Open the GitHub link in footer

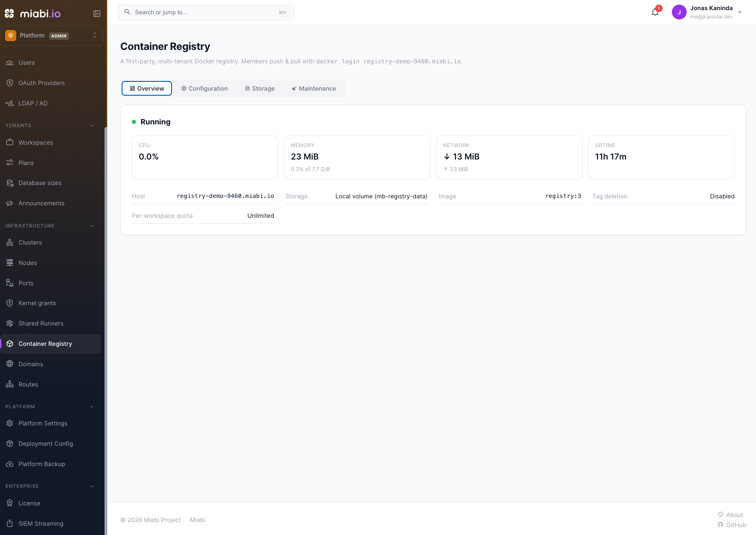[732, 525]
